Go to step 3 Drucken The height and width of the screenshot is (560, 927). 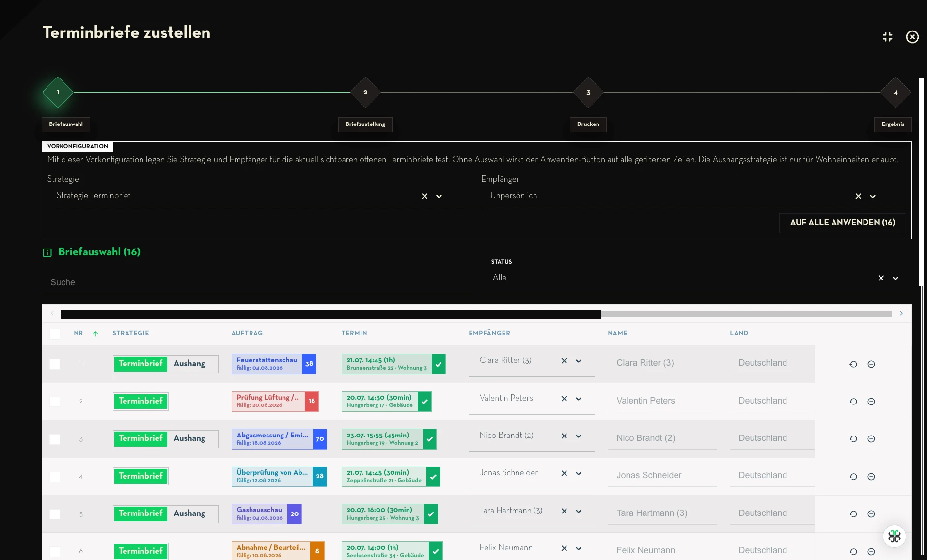[x=588, y=92]
